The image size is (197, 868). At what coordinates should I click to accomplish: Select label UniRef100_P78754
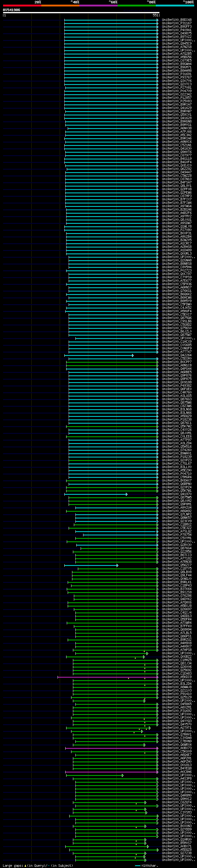tap(176, 535)
